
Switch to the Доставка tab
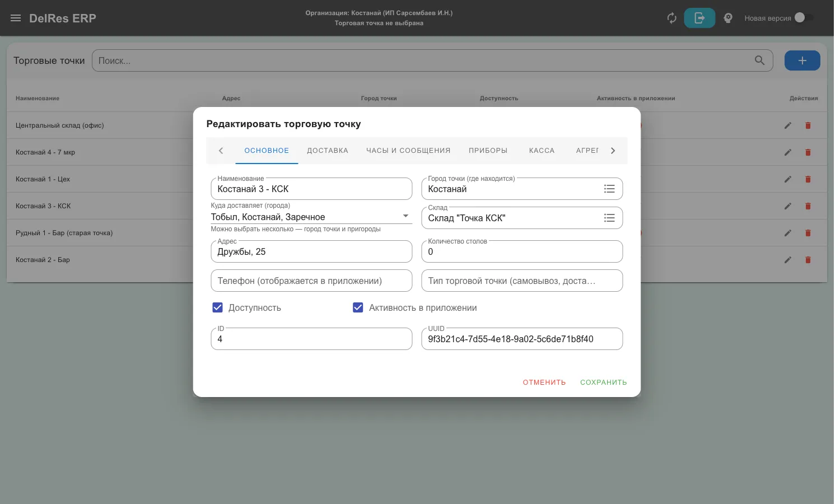tap(328, 151)
